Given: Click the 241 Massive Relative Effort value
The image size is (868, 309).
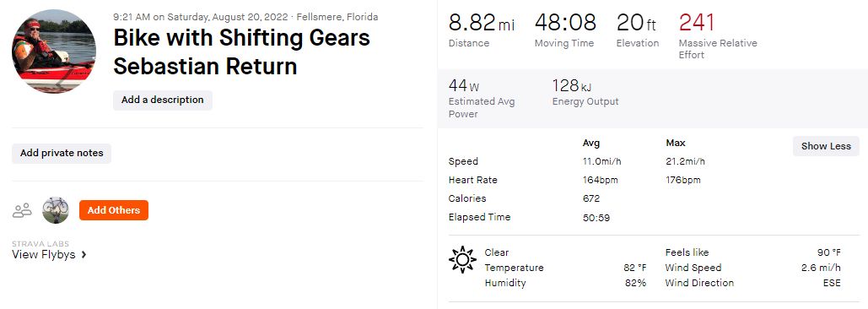Looking at the screenshot, I should [x=697, y=23].
